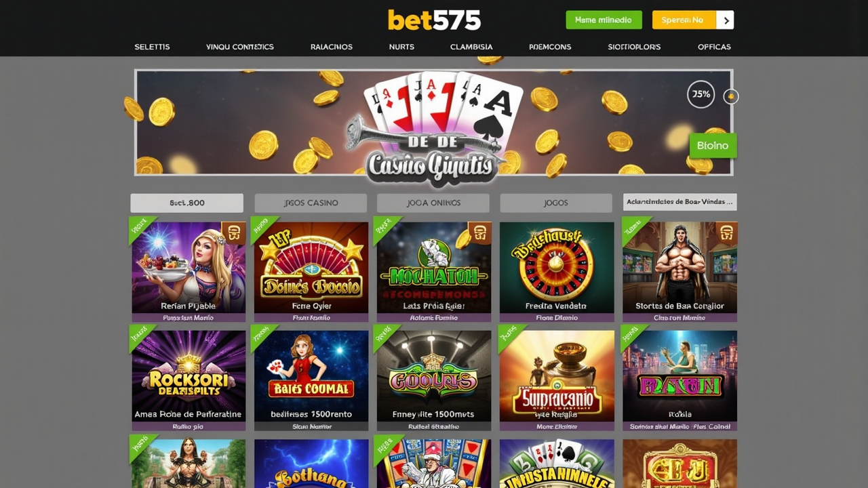
Task: Click the green corner ribbon on the Rocksori tile
Action: 141,337
